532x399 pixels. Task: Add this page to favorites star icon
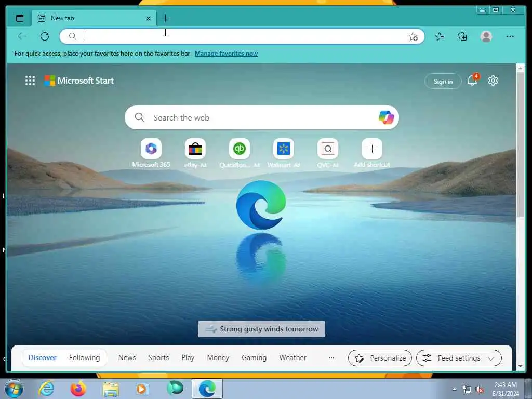click(x=413, y=37)
